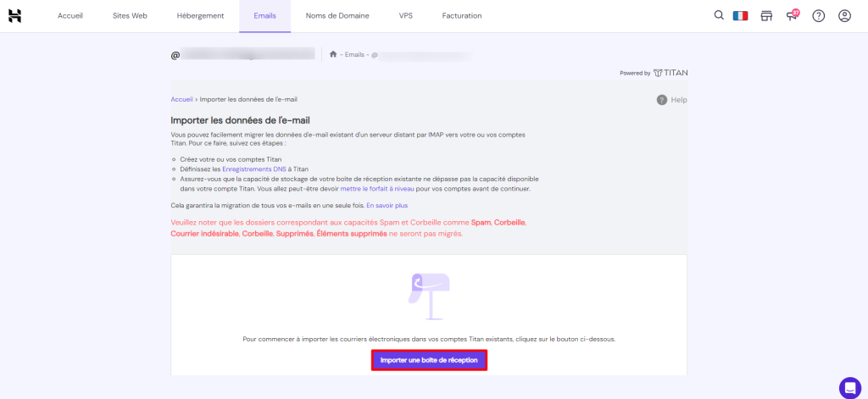Follow the Accueil breadcrumb link

181,100
